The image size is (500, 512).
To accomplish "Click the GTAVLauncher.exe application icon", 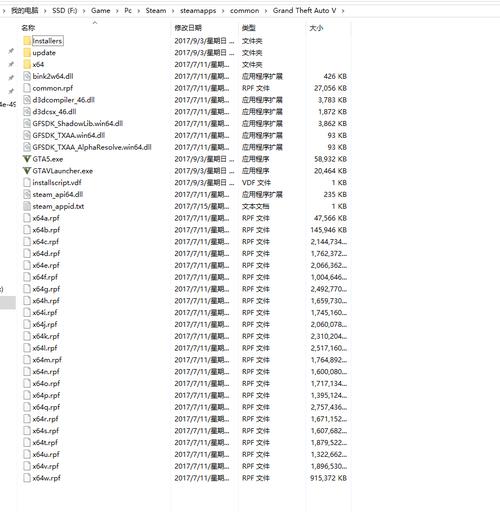I will click(27, 171).
